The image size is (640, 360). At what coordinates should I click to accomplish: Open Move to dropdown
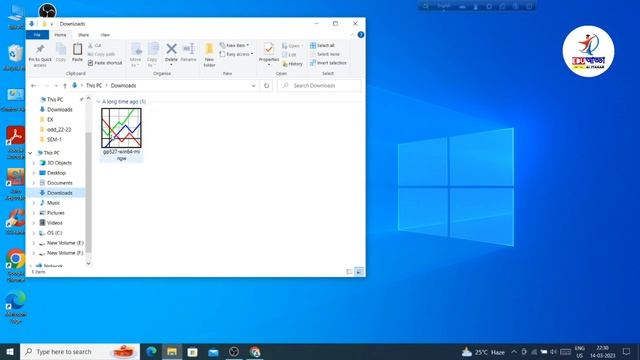tap(136, 55)
